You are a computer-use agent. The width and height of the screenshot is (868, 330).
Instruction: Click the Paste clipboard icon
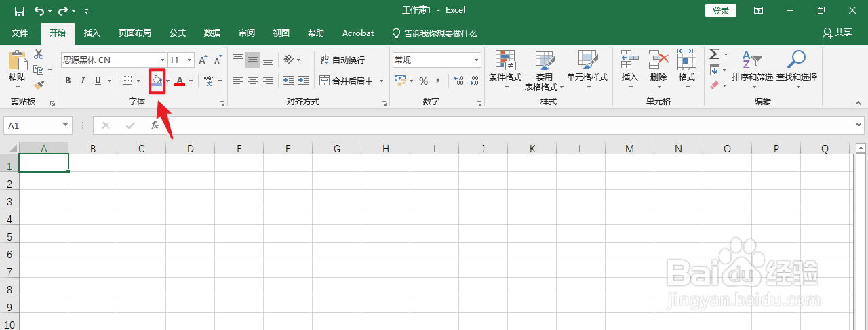point(17,60)
